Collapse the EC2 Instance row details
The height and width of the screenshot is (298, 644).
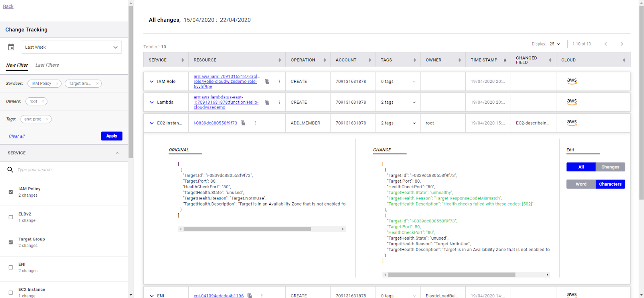[x=152, y=123]
